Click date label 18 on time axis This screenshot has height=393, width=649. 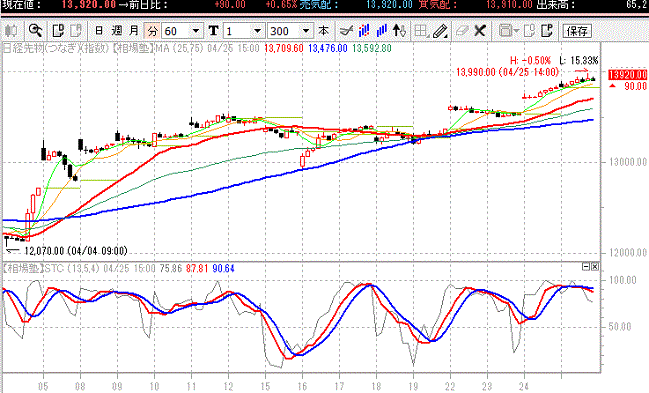click(376, 387)
